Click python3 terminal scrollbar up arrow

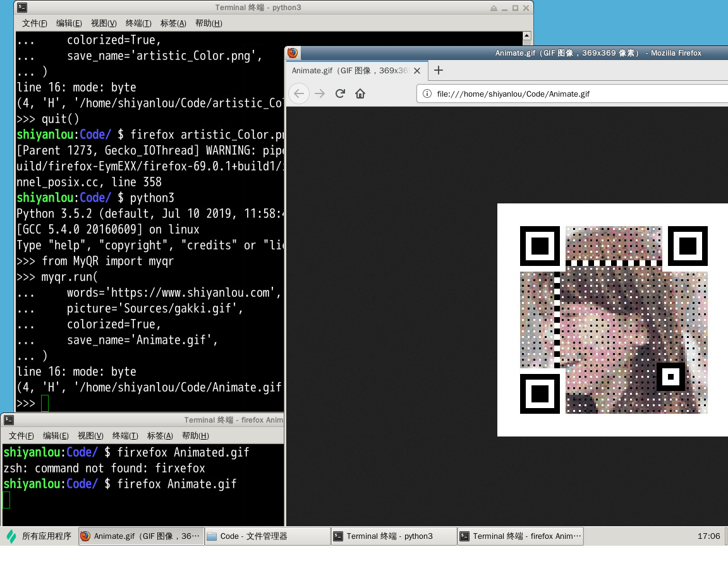click(526, 36)
